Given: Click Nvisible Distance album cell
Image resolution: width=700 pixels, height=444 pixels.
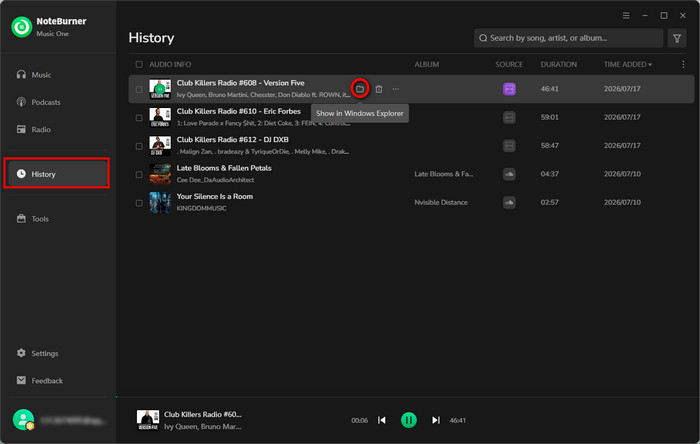Looking at the screenshot, I should pyautogui.click(x=441, y=202).
